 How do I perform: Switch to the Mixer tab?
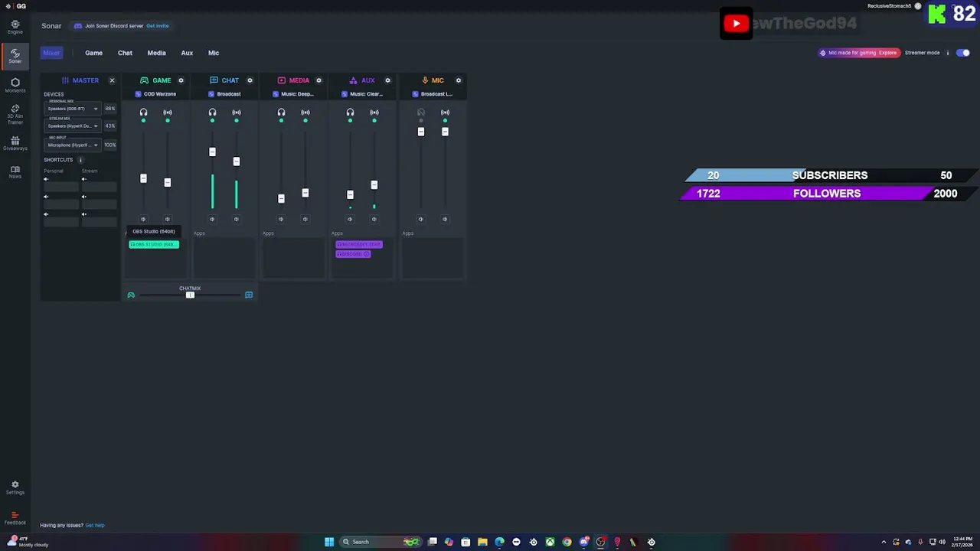pos(51,53)
